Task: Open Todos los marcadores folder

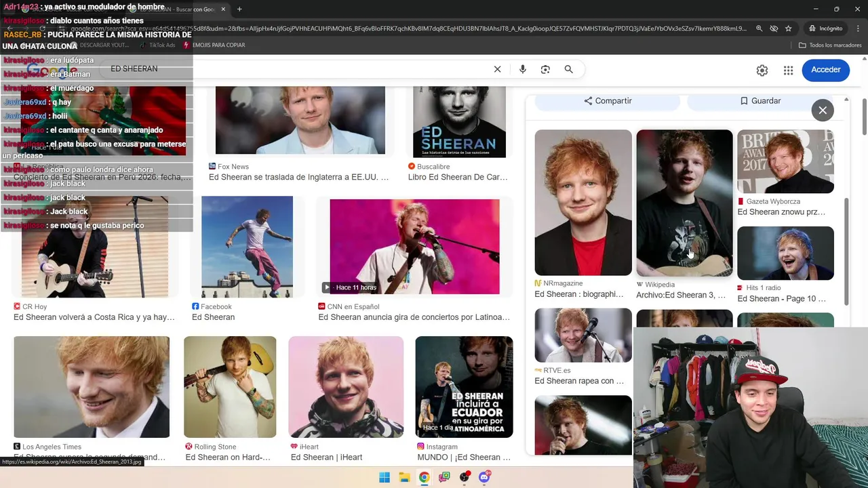Action: point(830,45)
